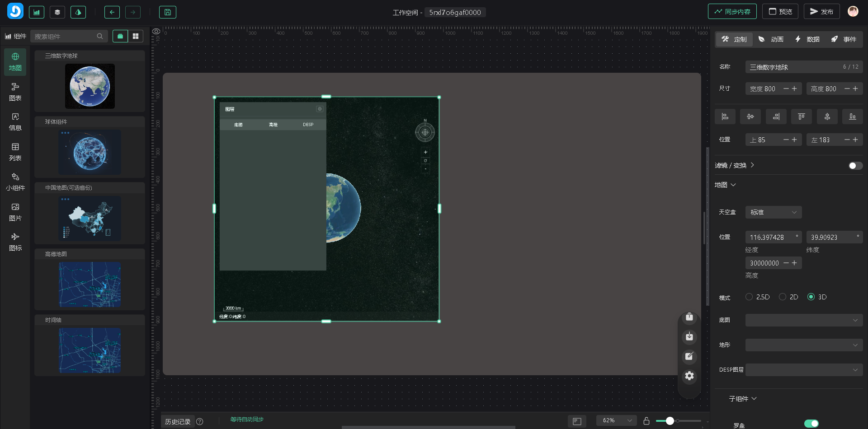Open the 底图 basemap dropdown

point(803,320)
